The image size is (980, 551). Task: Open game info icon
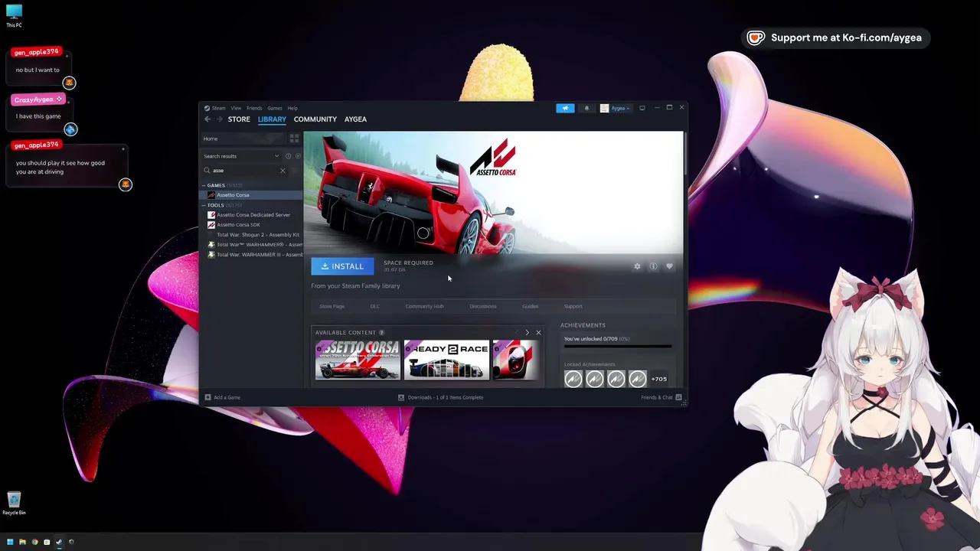(x=653, y=266)
